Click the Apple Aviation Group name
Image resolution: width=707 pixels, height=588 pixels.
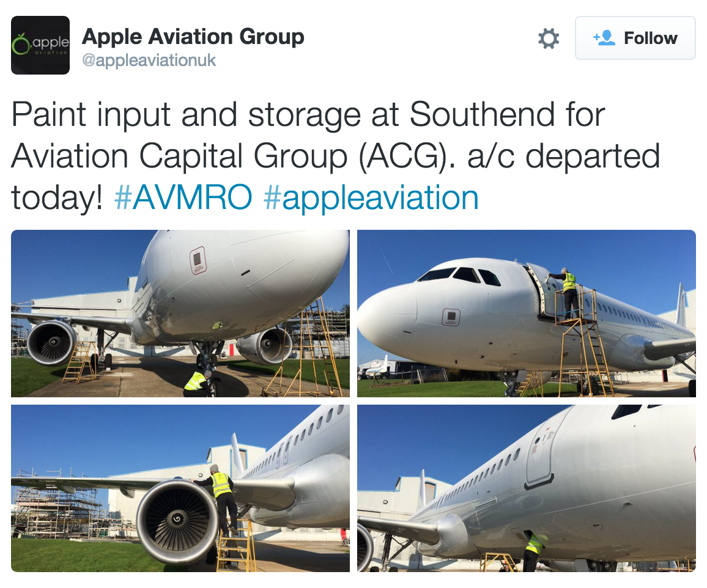pos(193,37)
